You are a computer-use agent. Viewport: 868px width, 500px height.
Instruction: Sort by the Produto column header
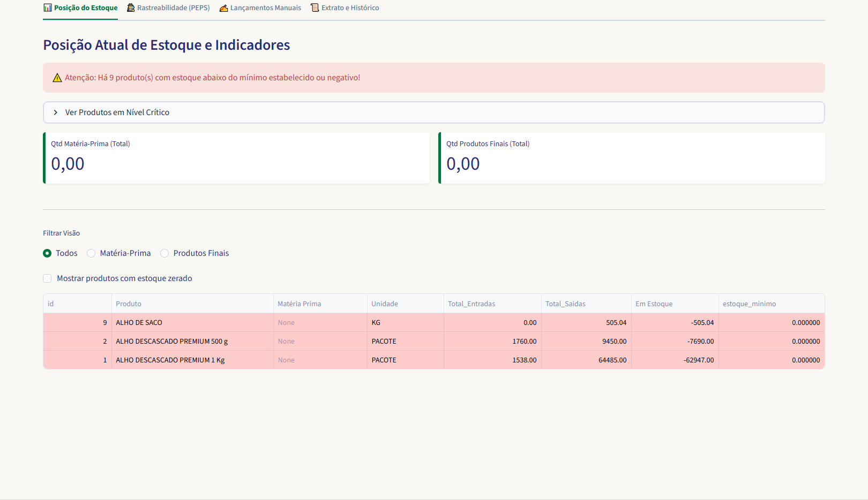point(192,304)
